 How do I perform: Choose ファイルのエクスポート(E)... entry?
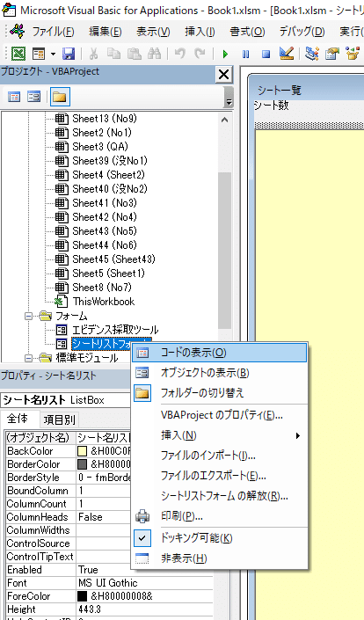point(219,476)
